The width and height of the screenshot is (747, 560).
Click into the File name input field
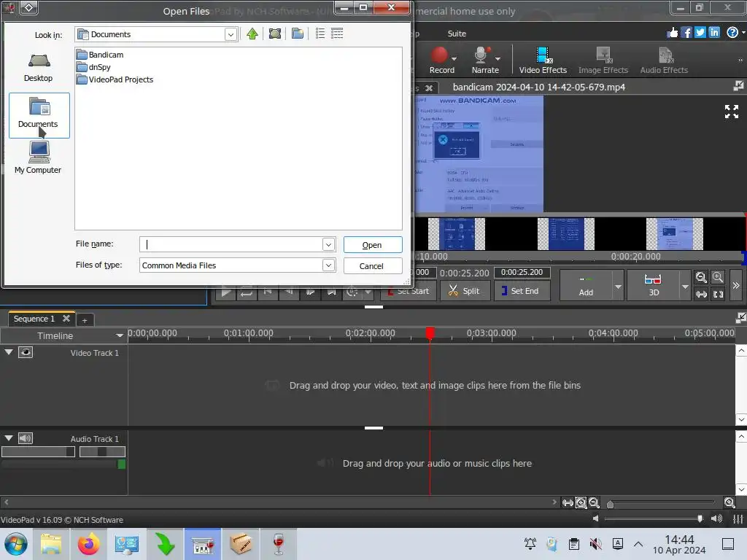click(x=231, y=245)
